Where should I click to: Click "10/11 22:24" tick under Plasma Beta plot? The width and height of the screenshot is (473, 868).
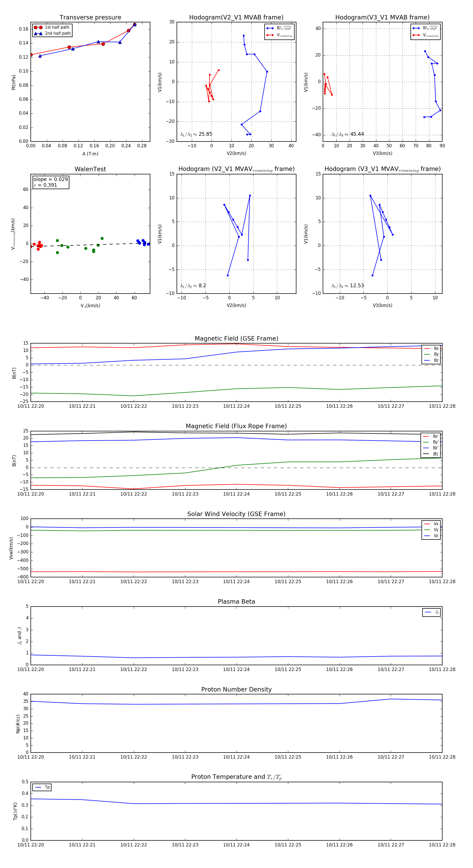pyautogui.click(x=236, y=669)
